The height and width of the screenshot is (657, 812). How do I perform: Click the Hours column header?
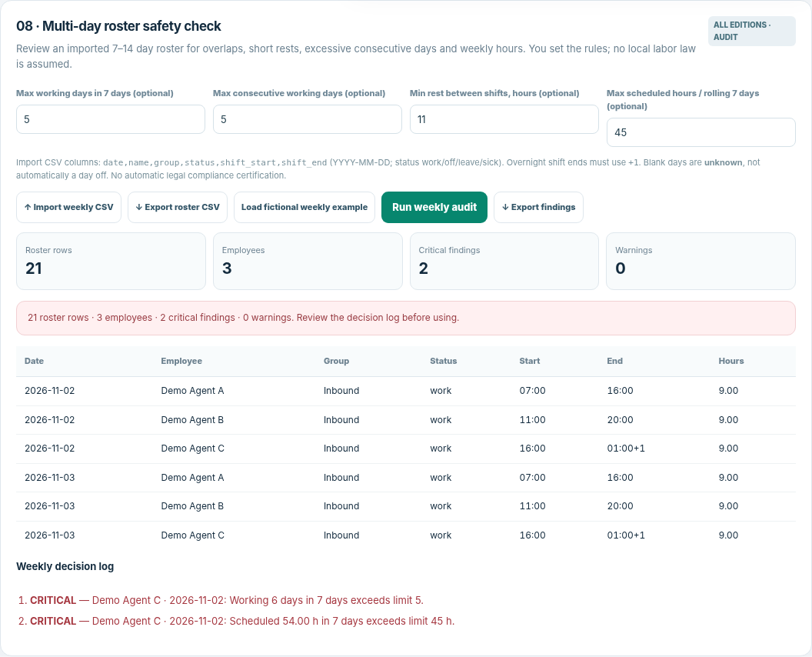730,361
